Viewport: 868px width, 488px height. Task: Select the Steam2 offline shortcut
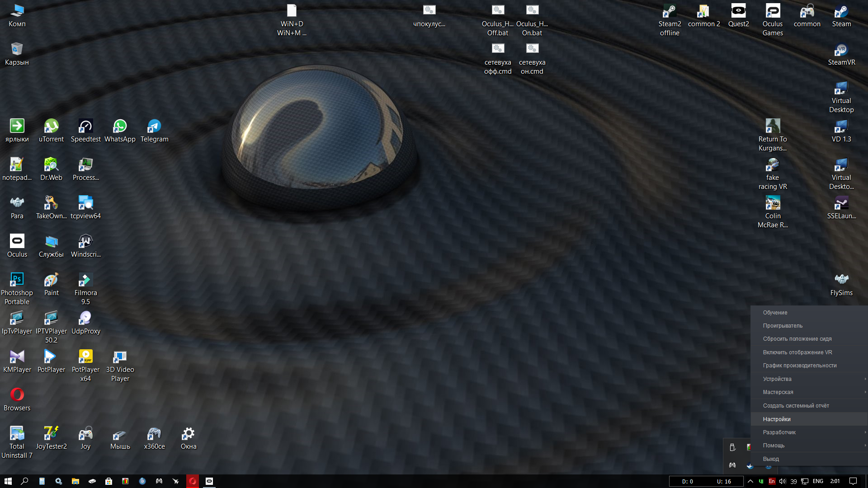[x=670, y=19]
